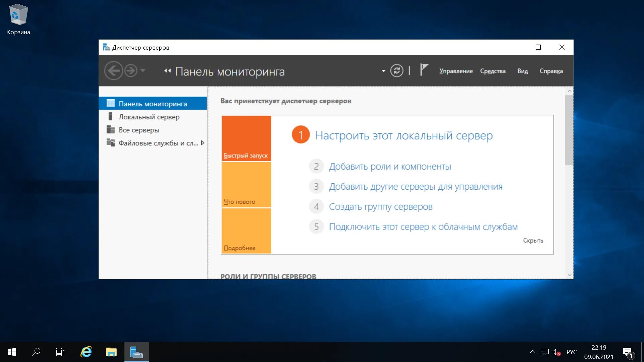
Task: Click the refresh icon in header
Action: point(396,71)
